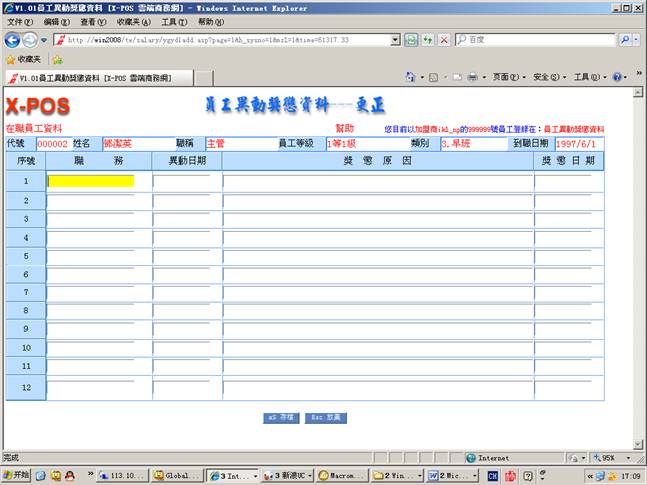Click the page refresh icon
This screenshot has width=647, height=485.
(411, 40)
